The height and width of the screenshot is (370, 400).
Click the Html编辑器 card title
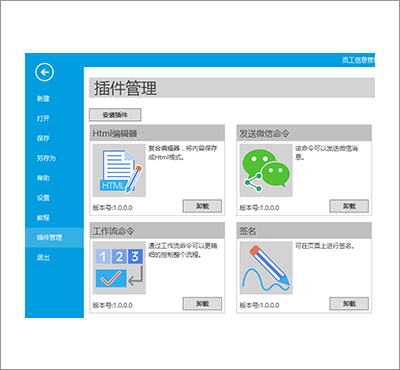[115, 133]
